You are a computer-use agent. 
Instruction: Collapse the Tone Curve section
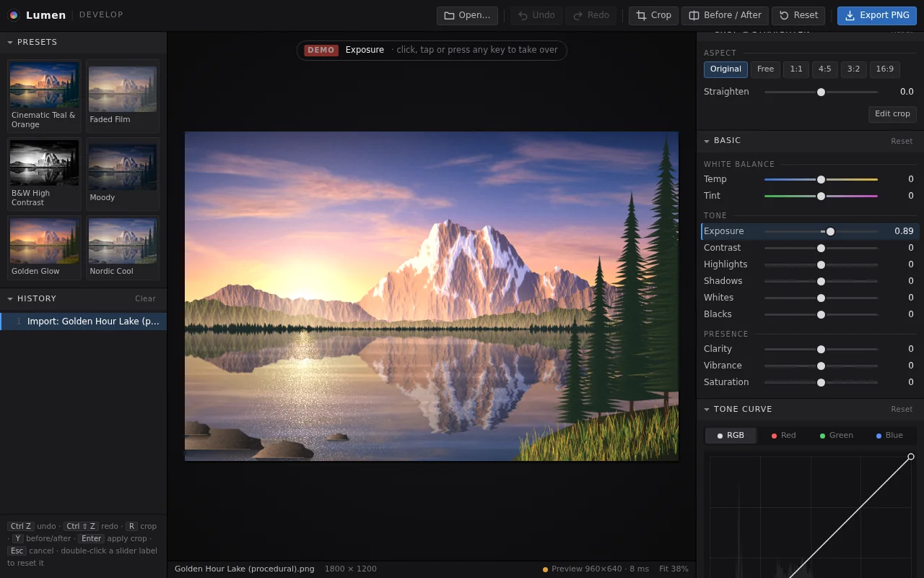(x=707, y=410)
